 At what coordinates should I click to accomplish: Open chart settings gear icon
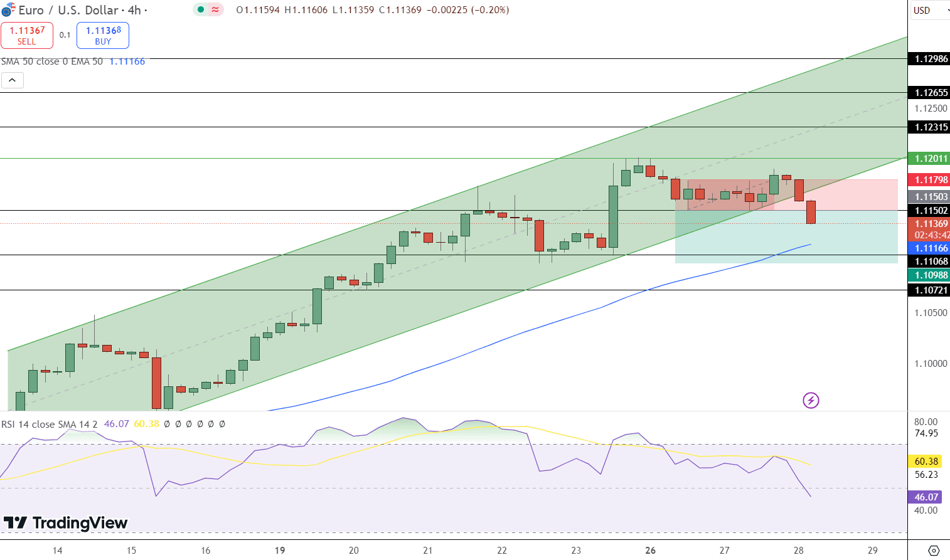click(x=934, y=550)
